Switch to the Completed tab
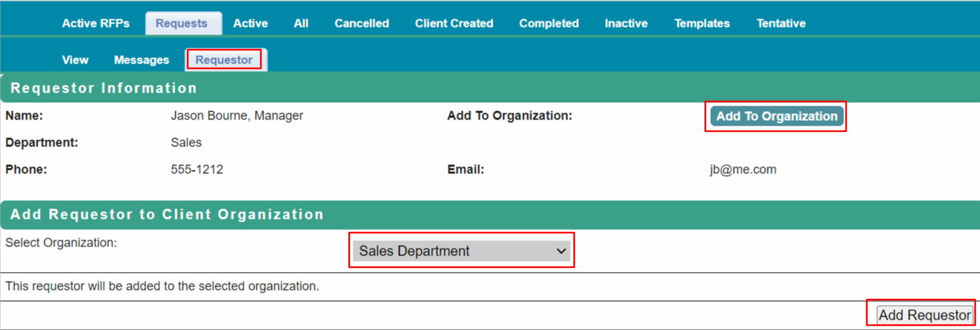Viewport: 980px width, 330px height. (549, 23)
